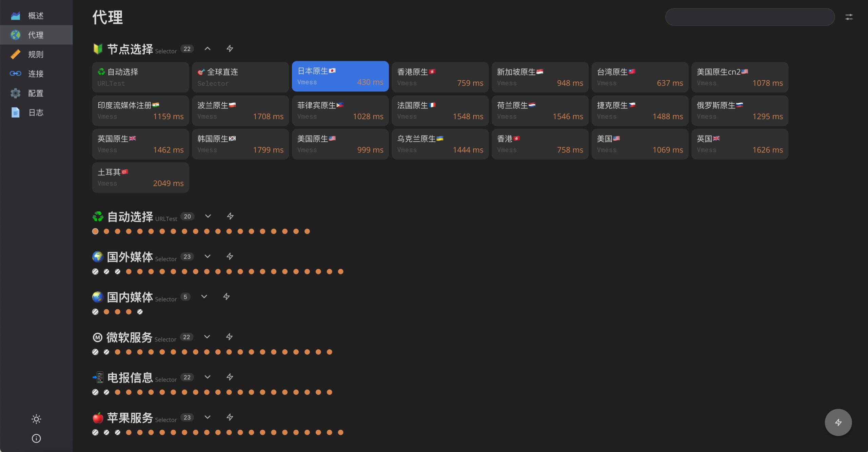Open the about info icon
This screenshot has width=868, height=452.
click(36, 438)
